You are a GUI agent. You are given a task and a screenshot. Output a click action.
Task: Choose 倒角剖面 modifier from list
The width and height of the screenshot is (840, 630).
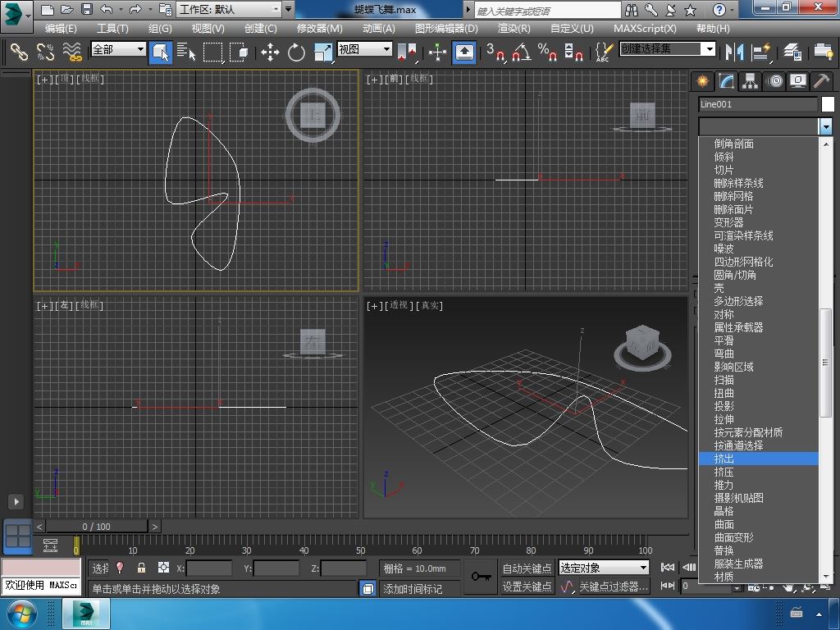758,144
